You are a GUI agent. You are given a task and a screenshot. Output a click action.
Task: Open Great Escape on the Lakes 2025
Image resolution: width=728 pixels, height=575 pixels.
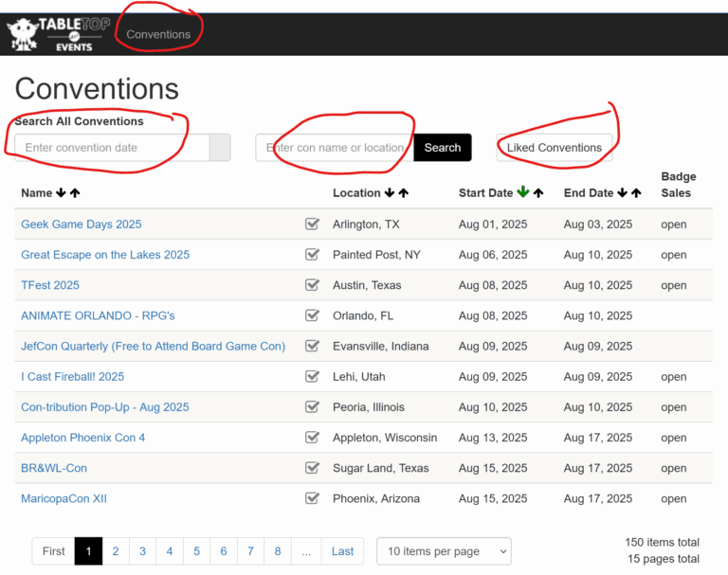[x=105, y=255]
